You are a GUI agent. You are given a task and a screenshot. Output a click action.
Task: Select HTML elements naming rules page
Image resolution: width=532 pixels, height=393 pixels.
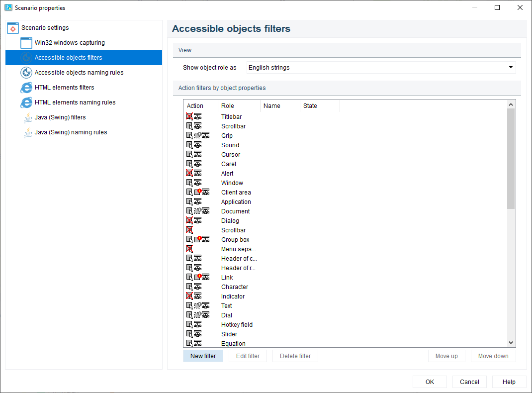click(x=75, y=102)
